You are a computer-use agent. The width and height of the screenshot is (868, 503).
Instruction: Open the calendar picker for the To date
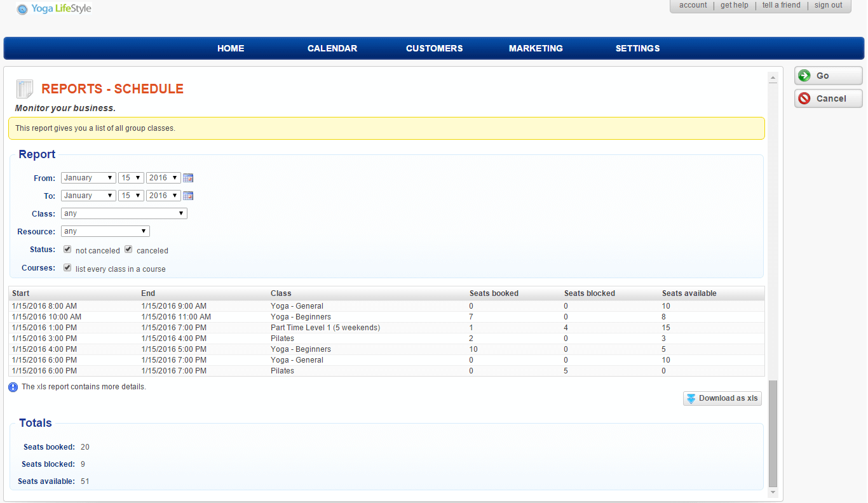(x=187, y=196)
